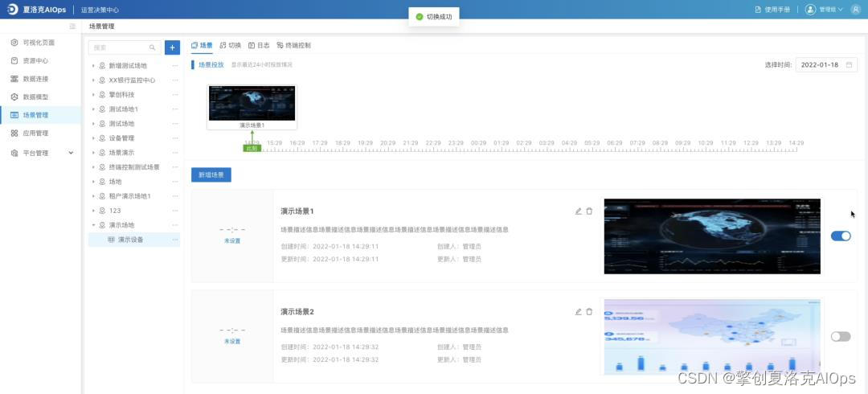Open more options for 设备管理
The height and width of the screenshot is (394, 868).
175,138
